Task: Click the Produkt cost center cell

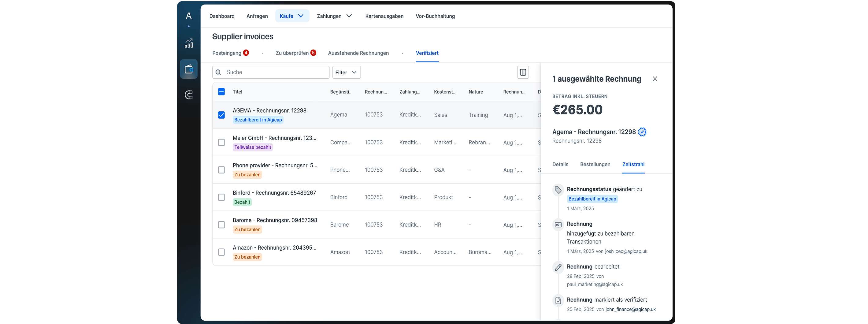Action: [x=443, y=197]
